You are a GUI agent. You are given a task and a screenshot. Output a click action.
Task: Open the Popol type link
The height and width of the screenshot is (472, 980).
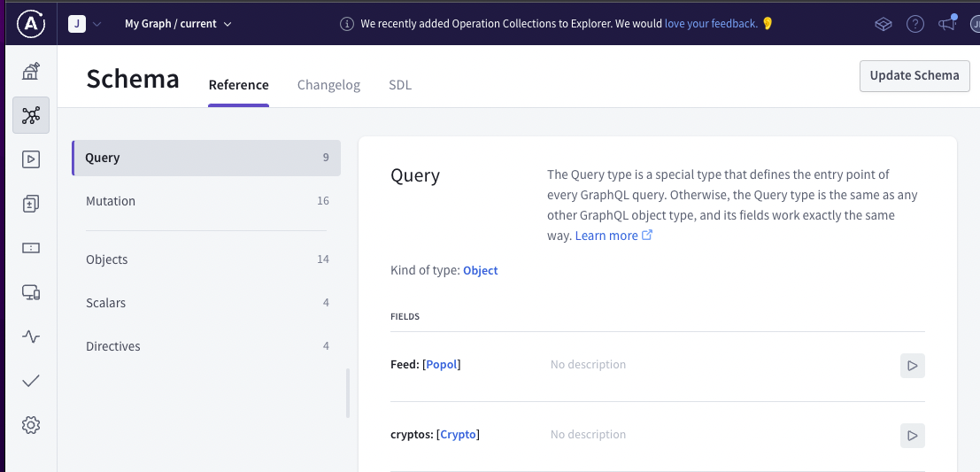441,365
